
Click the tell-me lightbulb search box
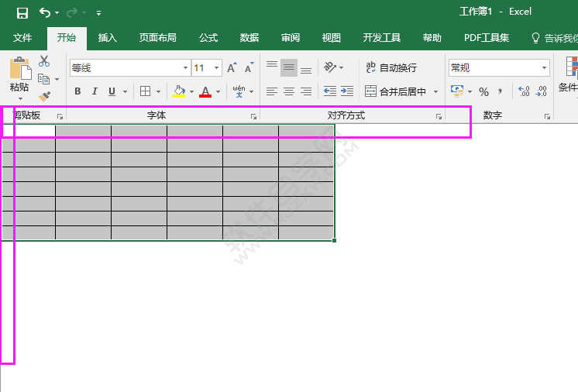(x=555, y=38)
